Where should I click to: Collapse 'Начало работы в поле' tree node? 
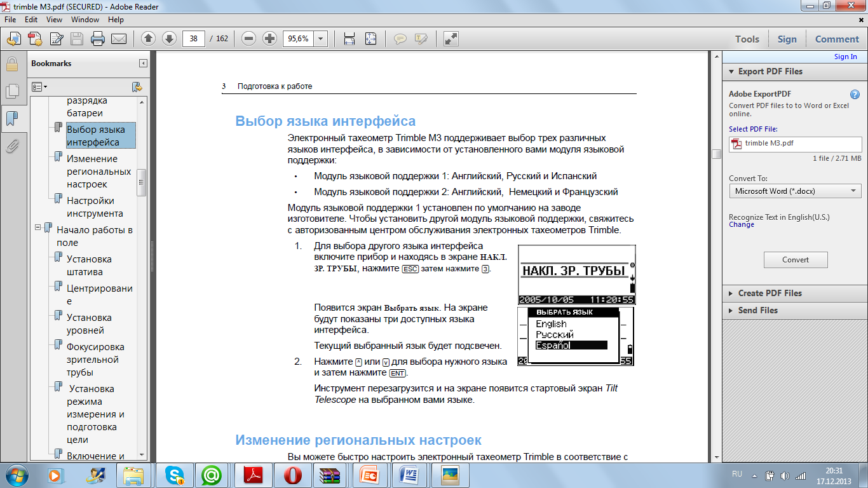coord(38,227)
